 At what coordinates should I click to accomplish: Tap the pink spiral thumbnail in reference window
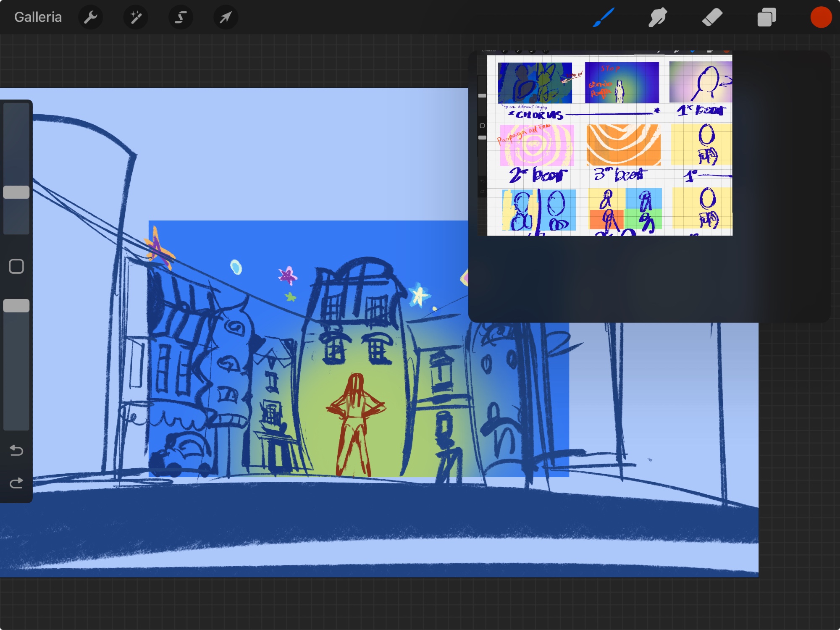(536, 145)
